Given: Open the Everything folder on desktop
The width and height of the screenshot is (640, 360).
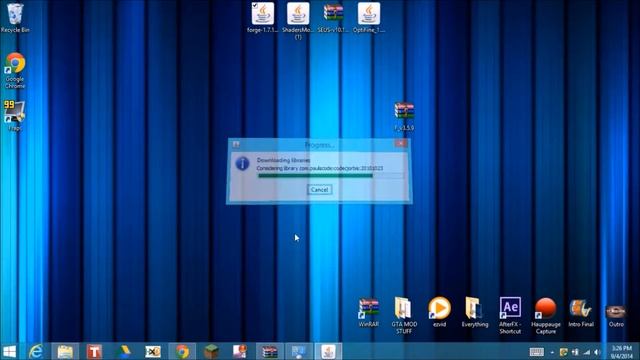Looking at the screenshot, I should (x=475, y=313).
